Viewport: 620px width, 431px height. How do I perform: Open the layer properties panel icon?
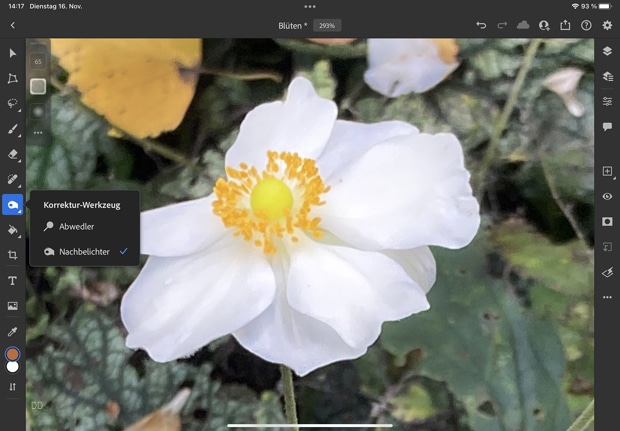(x=607, y=101)
